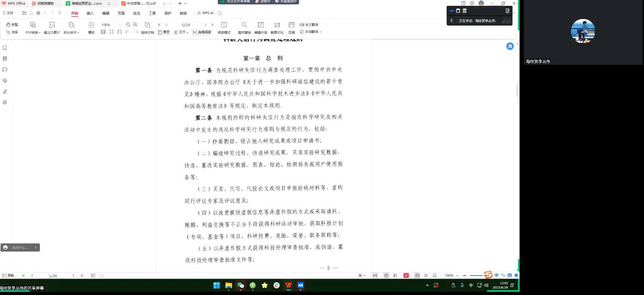Open 查找替换 find and replace
Screen dimensions: 644x295
coord(244,25)
